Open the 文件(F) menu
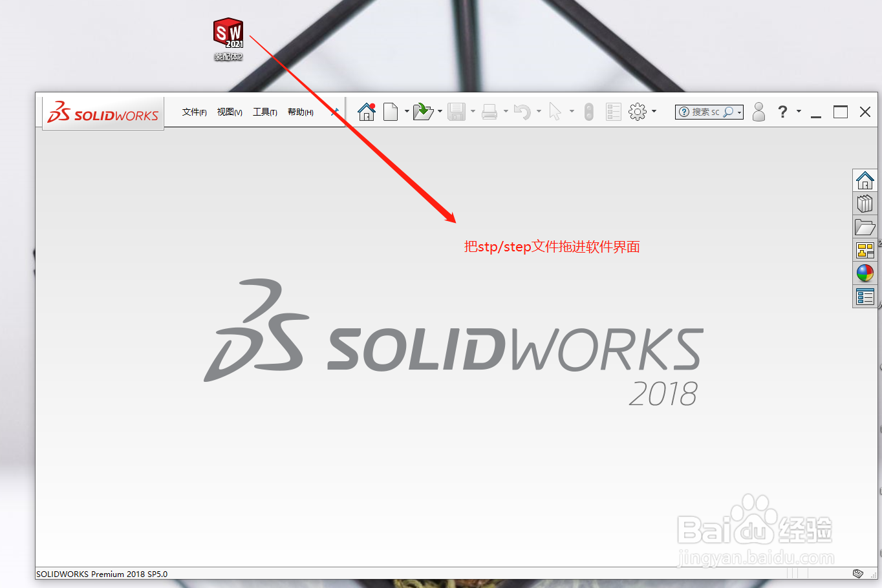Viewport: 882px width, 588px height. click(194, 112)
